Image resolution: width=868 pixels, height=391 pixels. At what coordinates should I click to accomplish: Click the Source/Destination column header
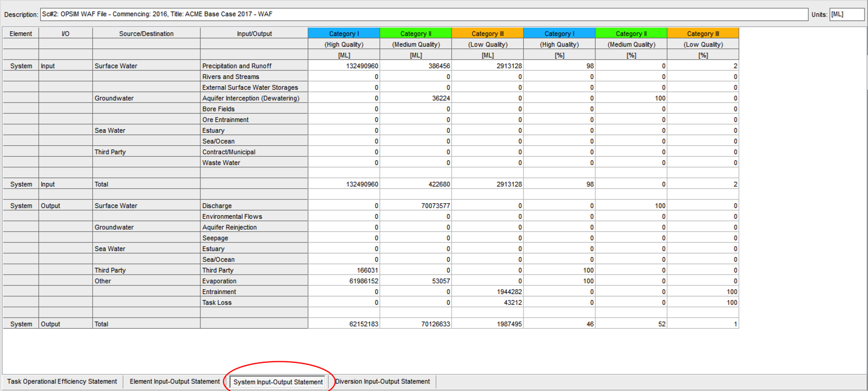146,34
